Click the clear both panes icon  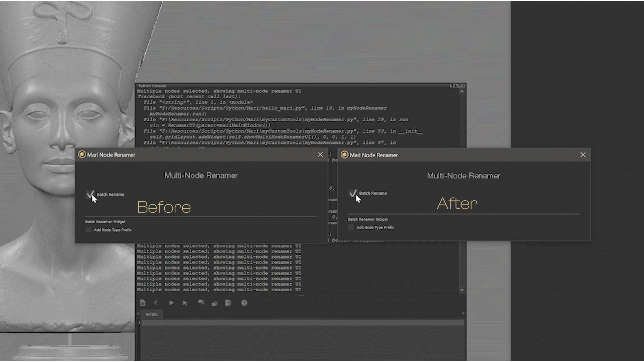pos(228,303)
